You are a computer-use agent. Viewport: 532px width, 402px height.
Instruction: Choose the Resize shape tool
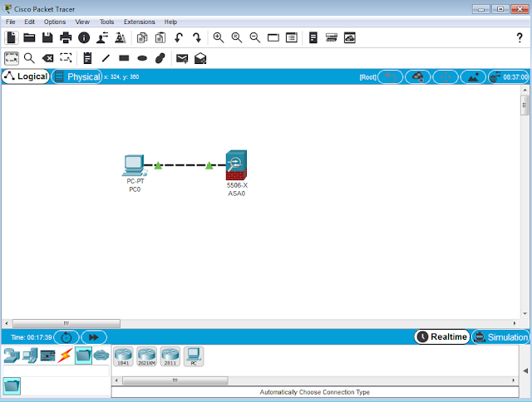tap(66, 58)
